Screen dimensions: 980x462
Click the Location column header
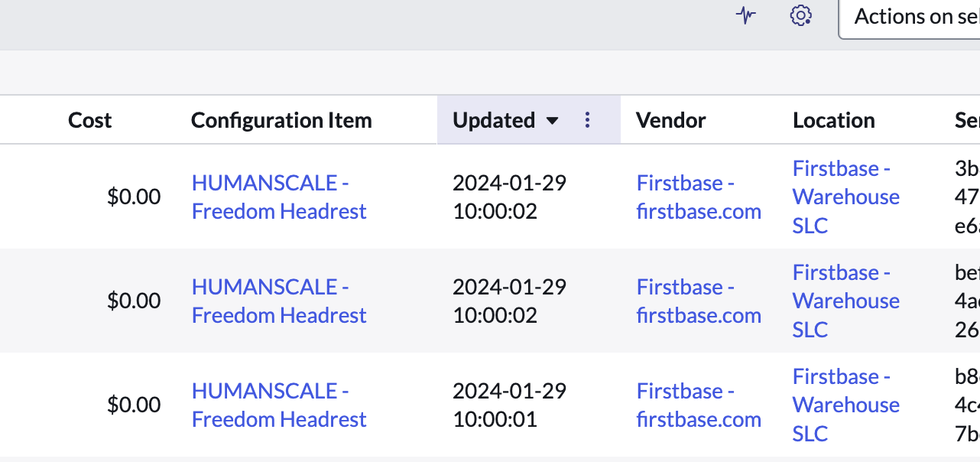833,120
